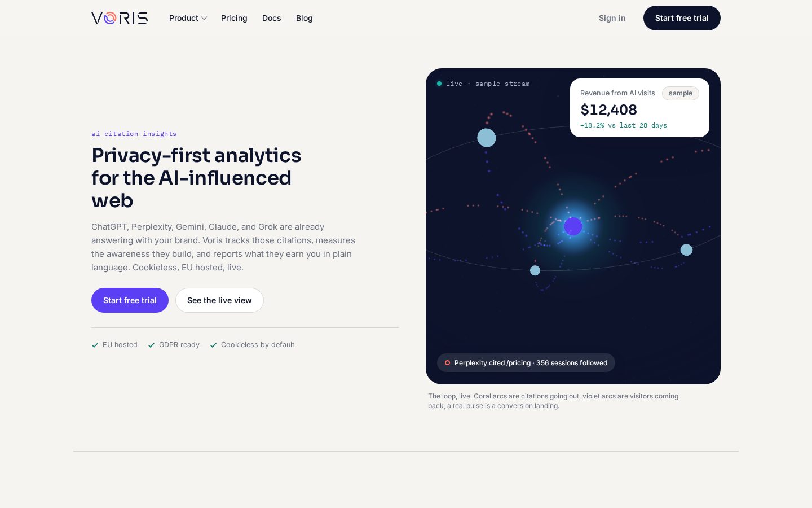The width and height of the screenshot is (812, 508).
Task: Click the +18.2% vs last 28 days text
Action: pos(623,125)
